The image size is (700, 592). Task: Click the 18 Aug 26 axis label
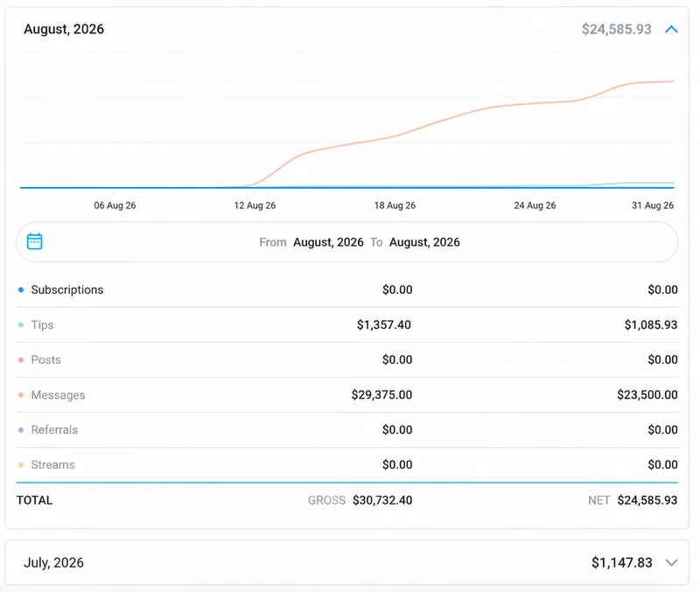395,205
